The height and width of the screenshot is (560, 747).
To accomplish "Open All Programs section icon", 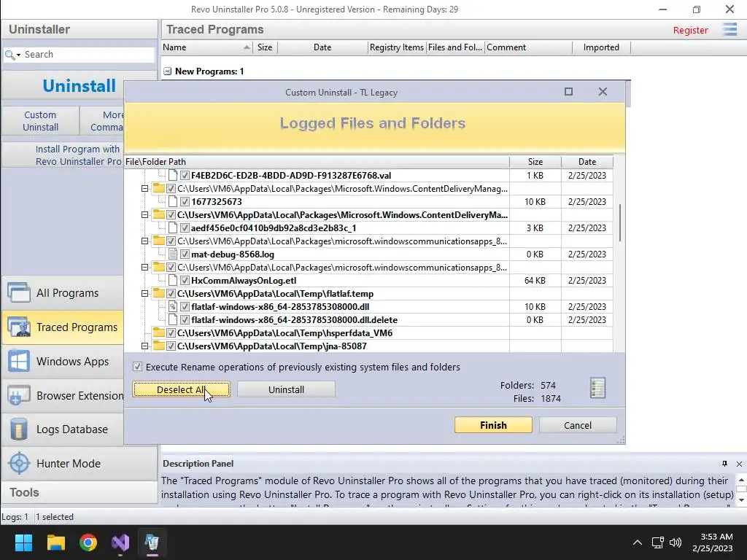I will 18,293.
